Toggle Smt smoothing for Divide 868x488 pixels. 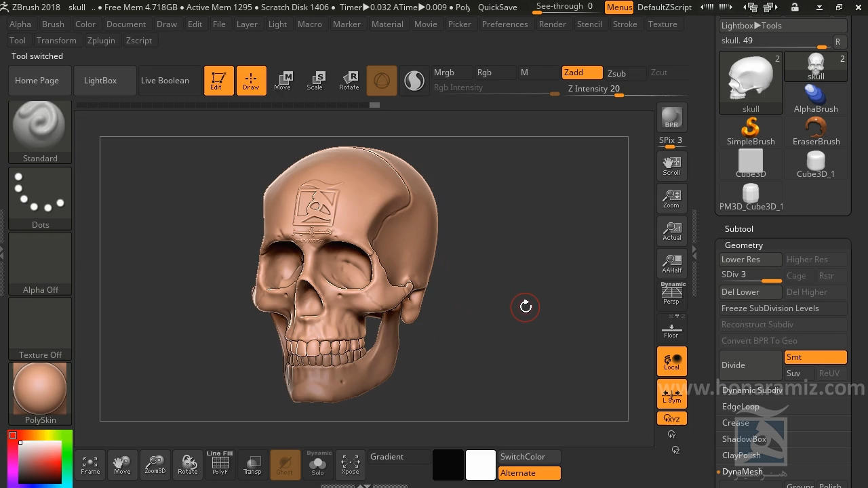coord(815,357)
